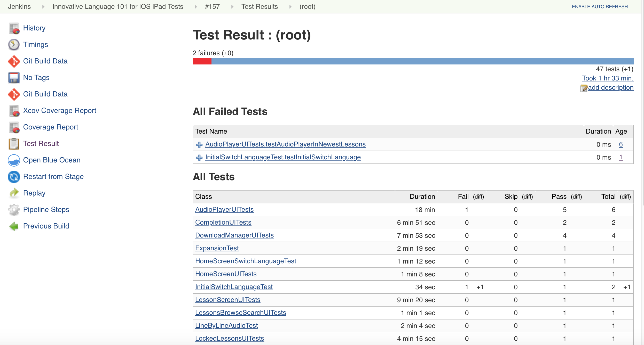
Task: Go to Previous Build green arrow
Action: click(14, 226)
